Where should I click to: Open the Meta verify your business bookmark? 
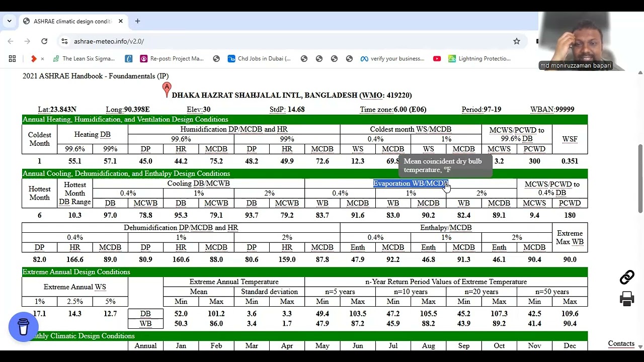coord(392,59)
